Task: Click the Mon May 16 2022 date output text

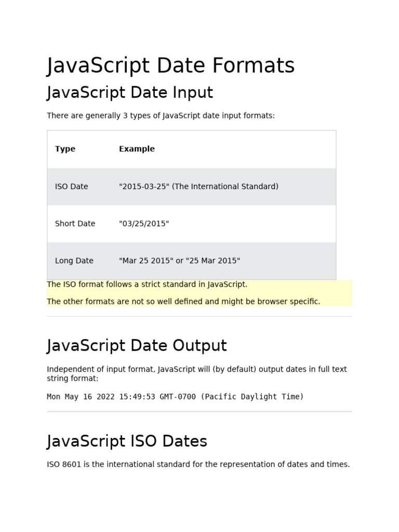Action: click(175, 396)
